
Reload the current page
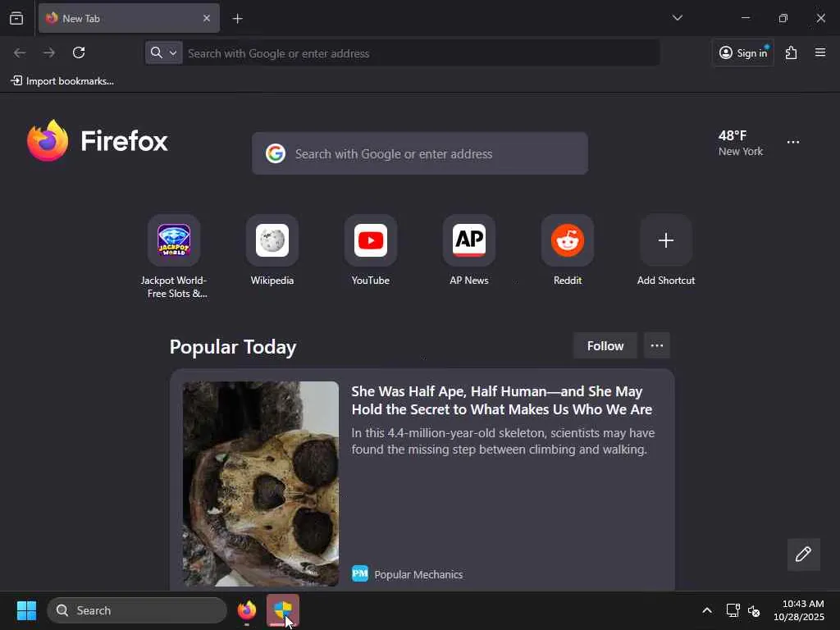click(79, 52)
